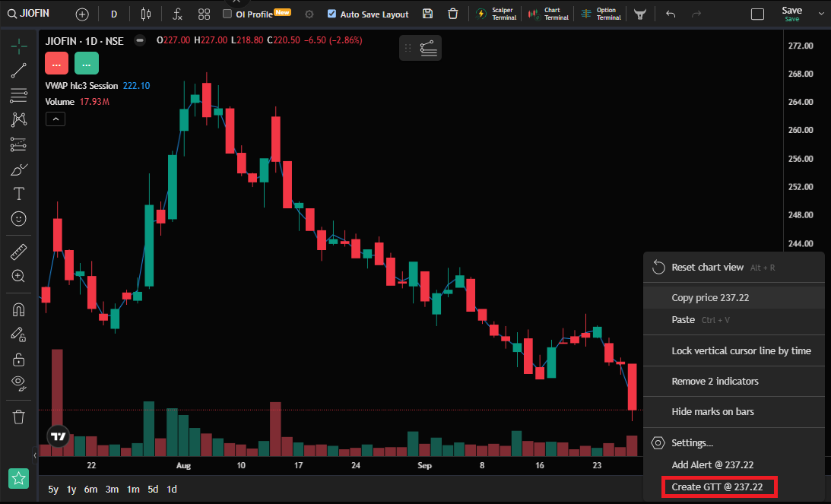Set chart range to 1m
Viewport: 831px width, 504px height.
pos(133,489)
